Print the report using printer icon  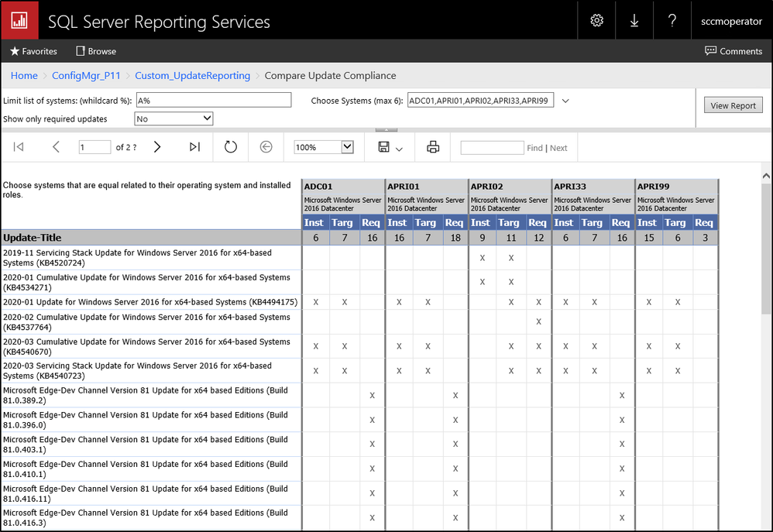pyautogui.click(x=433, y=147)
